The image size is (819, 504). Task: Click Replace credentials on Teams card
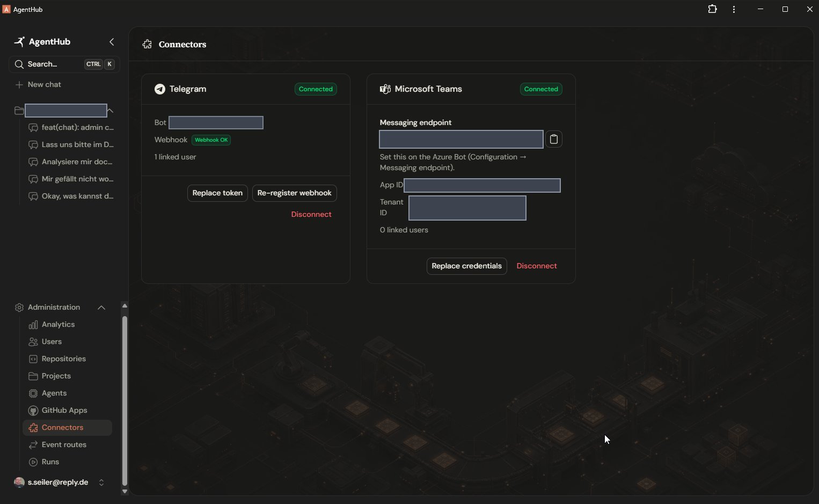tap(466, 266)
